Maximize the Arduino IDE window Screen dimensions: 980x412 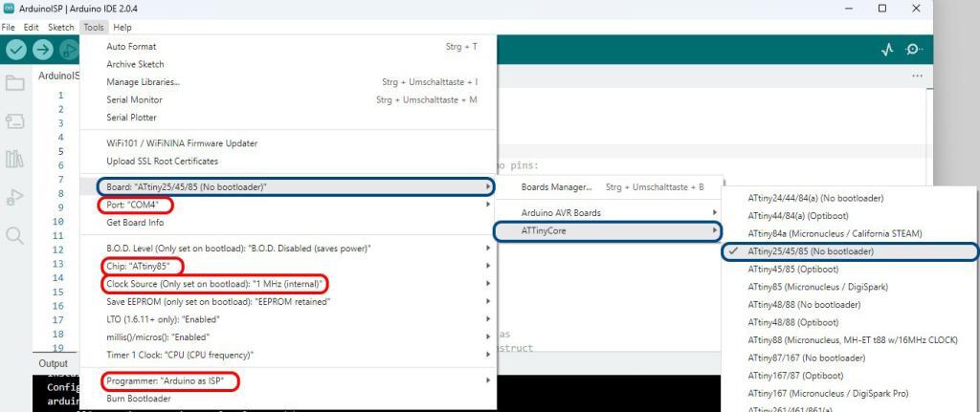(x=881, y=9)
